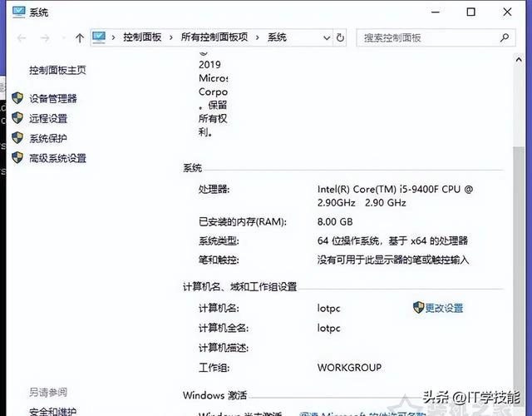The image size is (532, 416).
Task: Click shield icon beside 设备管理器
Action: tap(17, 98)
